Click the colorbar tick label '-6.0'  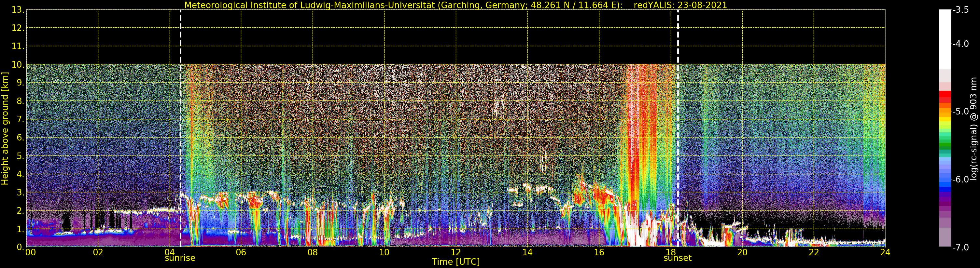[x=960, y=180]
